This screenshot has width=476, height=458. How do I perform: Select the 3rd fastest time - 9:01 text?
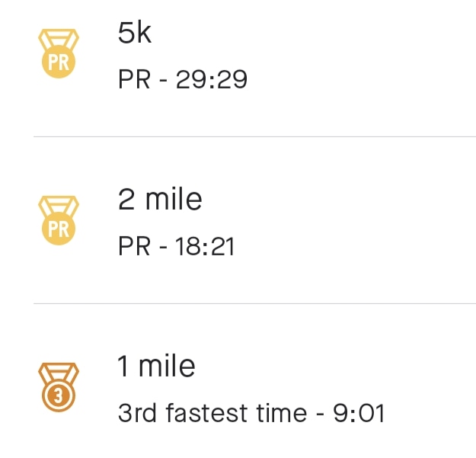pos(251,413)
